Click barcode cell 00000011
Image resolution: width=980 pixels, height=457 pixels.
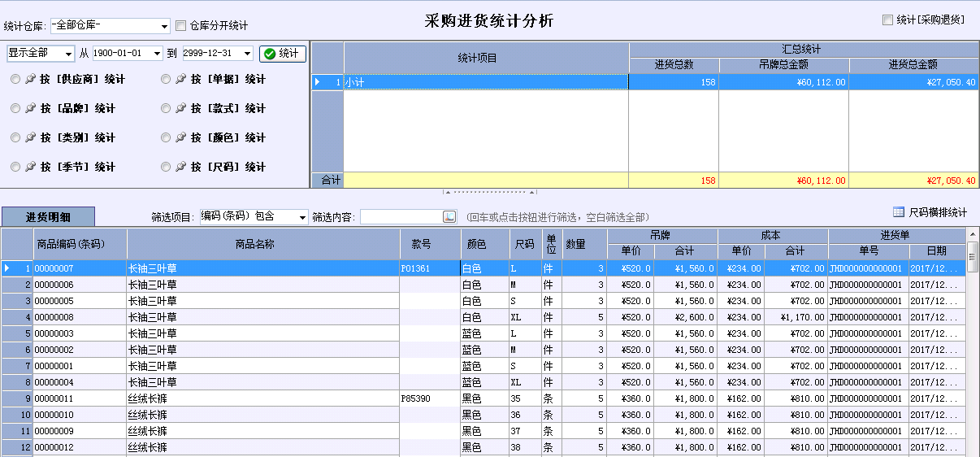[x=80, y=398]
